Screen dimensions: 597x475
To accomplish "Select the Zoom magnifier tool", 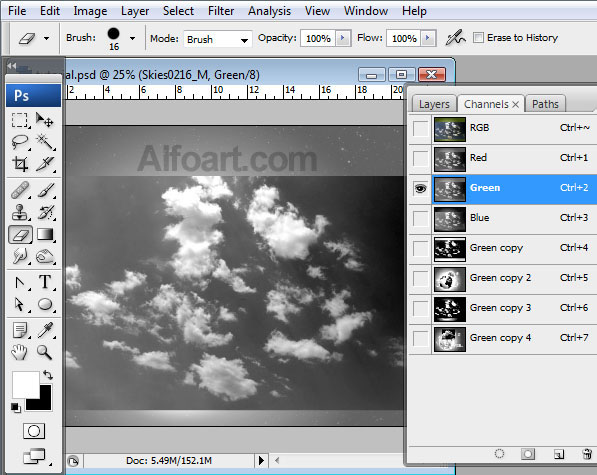I will pyautogui.click(x=45, y=352).
